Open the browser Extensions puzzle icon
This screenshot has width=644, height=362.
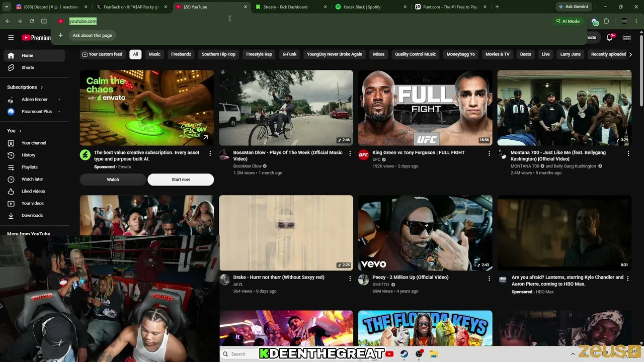pyautogui.click(x=606, y=21)
